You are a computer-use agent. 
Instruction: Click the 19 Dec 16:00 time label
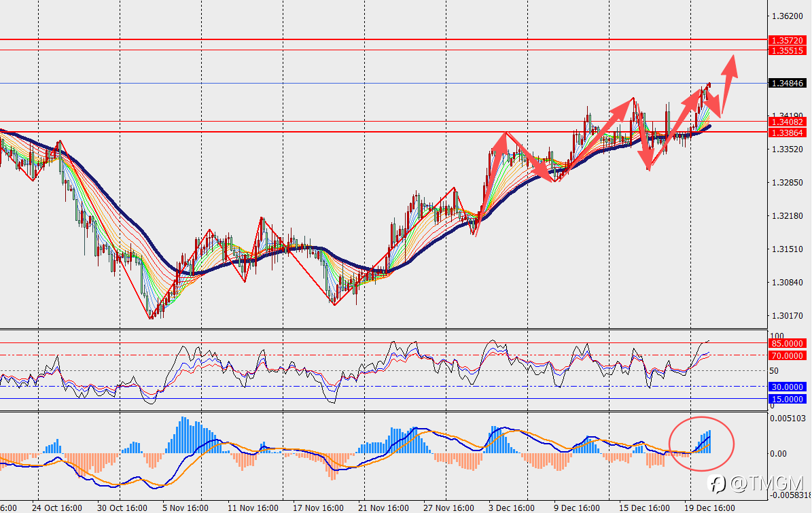click(709, 508)
